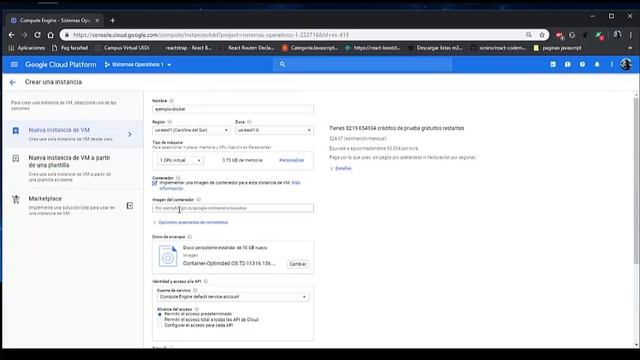This screenshot has height=360, width=640.
Task: Select Nueva instancia de VM option
Action: pyautogui.click(x=73, y=134)
